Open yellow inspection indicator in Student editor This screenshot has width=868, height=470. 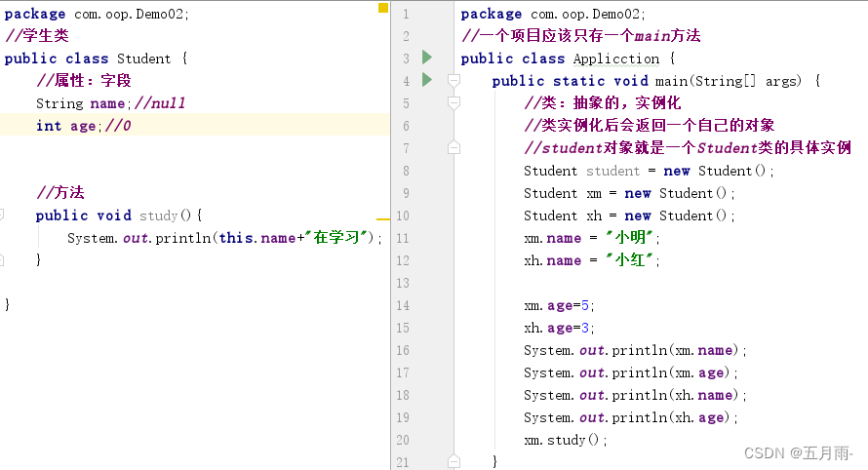(383, 8)
